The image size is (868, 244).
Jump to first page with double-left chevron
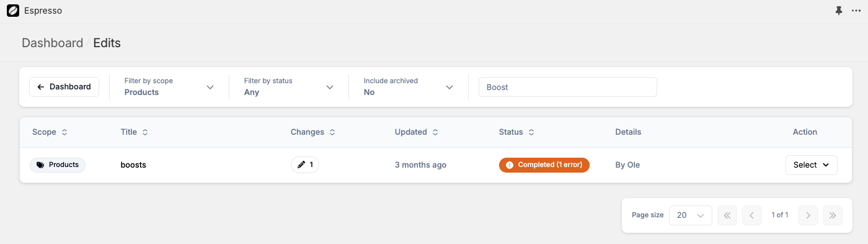pyautogui.click(x=727, y=215)
